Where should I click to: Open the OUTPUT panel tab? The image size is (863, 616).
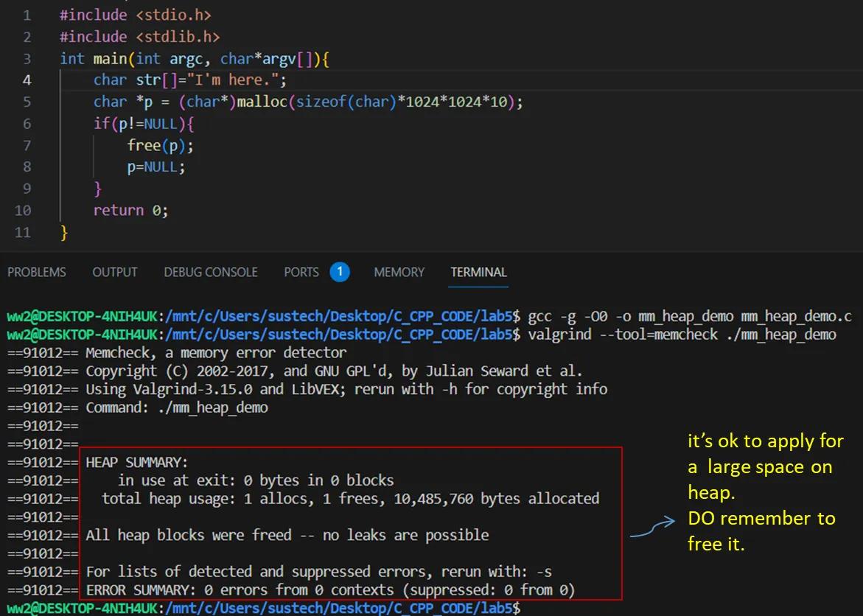(x=114, y=272)
